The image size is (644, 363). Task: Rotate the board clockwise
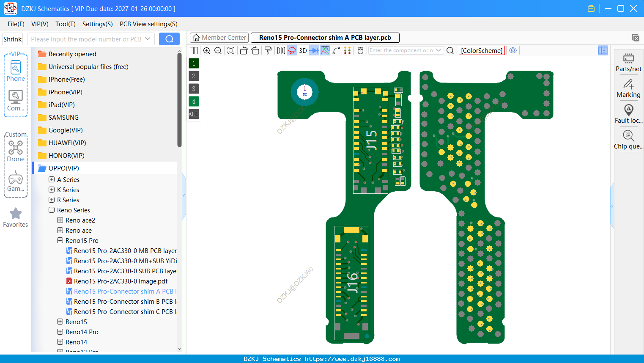(255, 51)
